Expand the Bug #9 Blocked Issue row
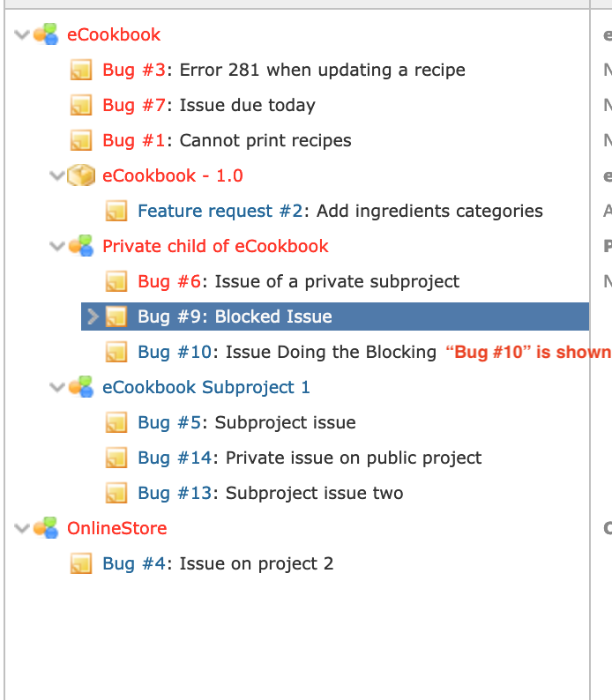The image size is (612, 700). coord(93,316)
